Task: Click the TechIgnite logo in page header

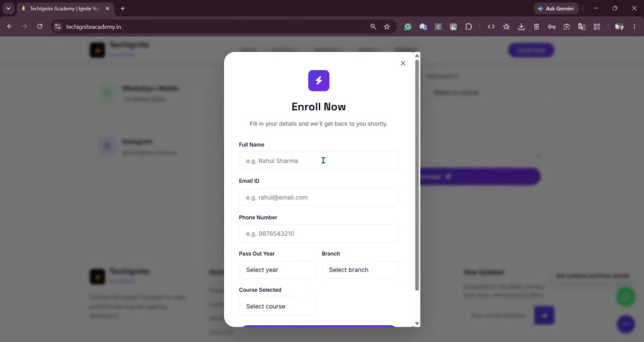Action: 98,50
